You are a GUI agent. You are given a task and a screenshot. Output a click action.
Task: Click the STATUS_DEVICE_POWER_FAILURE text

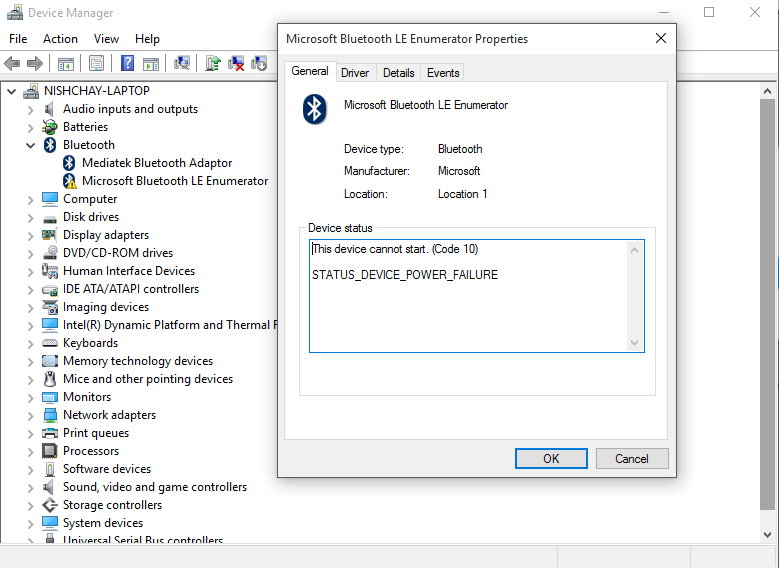click(405, 275)
